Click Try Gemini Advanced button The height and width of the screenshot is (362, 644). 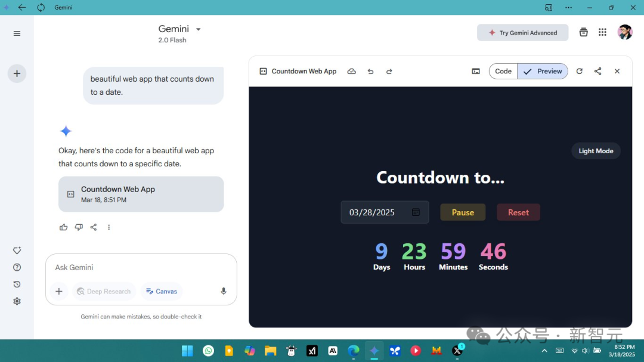[522, 32]
